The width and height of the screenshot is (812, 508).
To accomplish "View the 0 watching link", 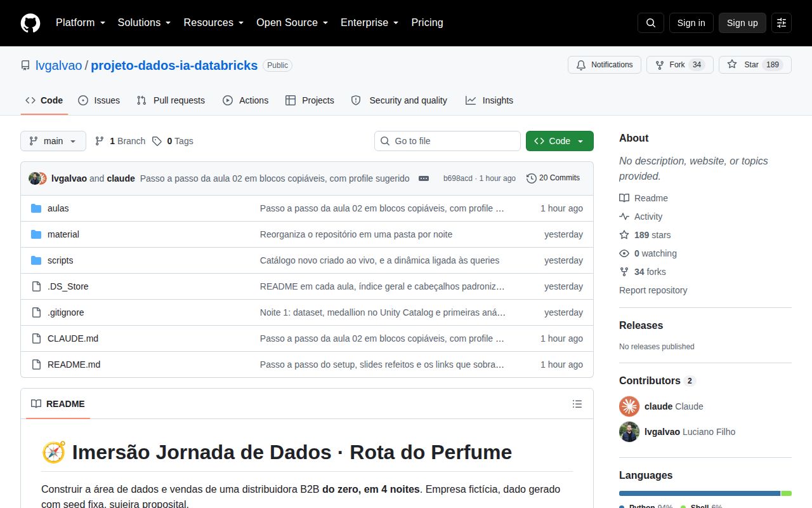I will pyautogui.click(x=648, y=253).
